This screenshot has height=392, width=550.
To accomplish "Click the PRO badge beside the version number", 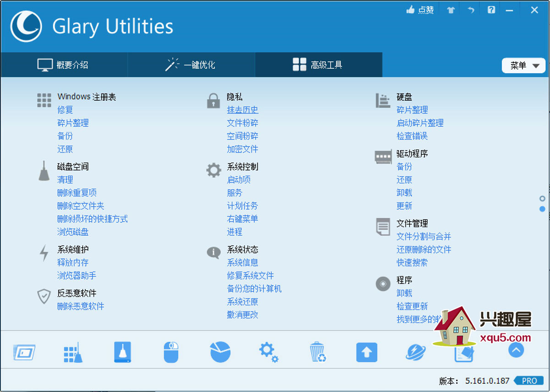I will click(528, 381).
